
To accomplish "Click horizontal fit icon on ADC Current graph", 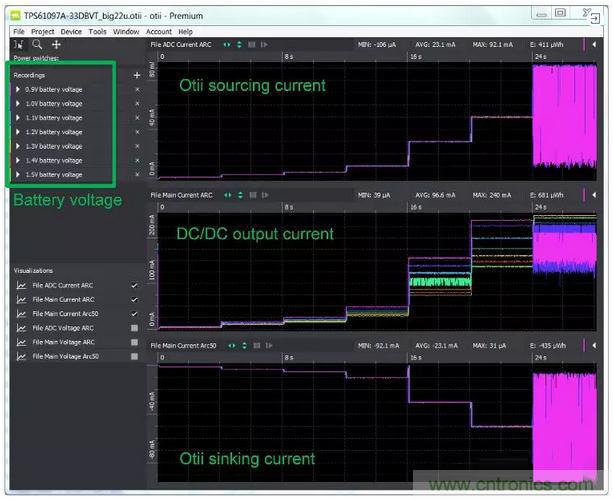I will click(228, 45).
